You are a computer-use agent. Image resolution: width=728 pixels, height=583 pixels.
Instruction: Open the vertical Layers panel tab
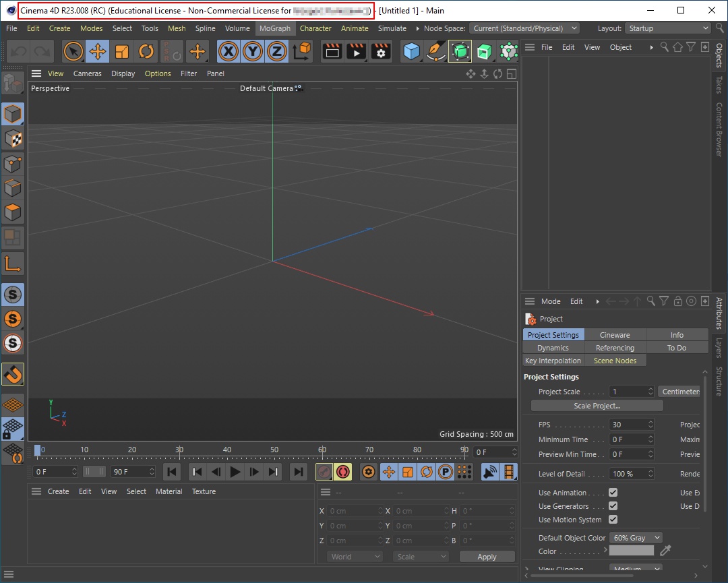click(719, 348)
